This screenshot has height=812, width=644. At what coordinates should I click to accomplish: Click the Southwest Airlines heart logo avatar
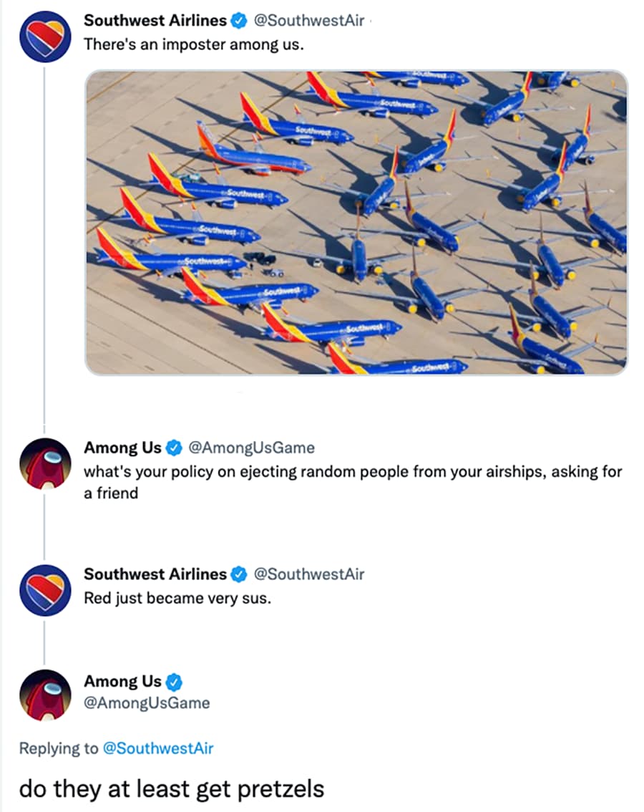[x=44, y=37]
